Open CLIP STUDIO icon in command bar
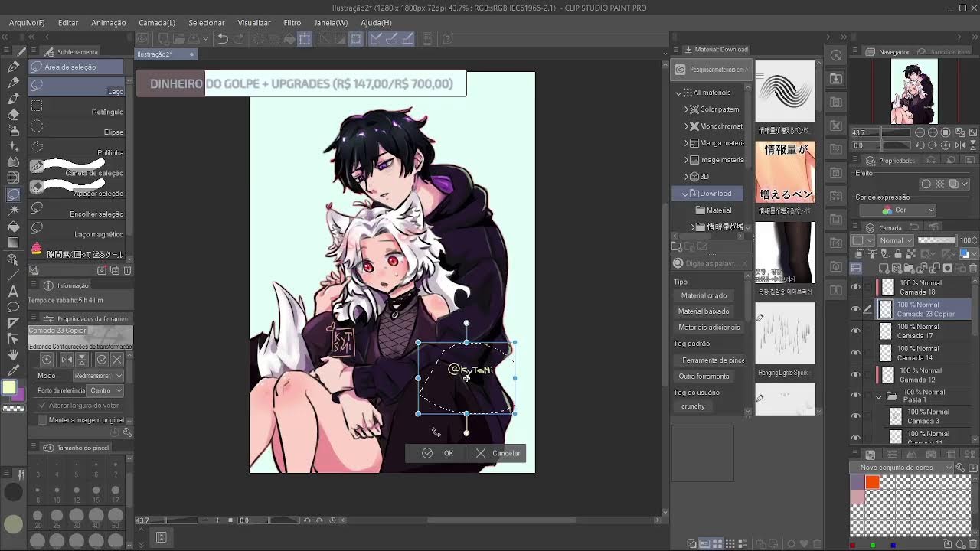Viewport: 980px width, 551px height. pos(142,39)
